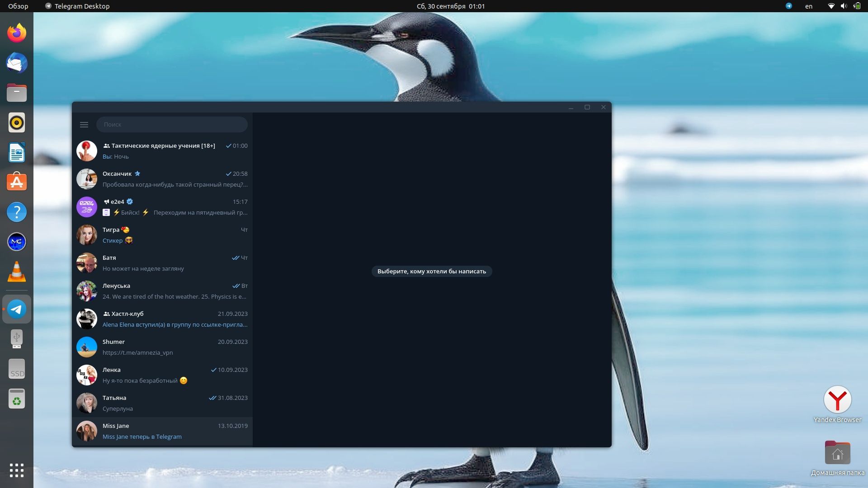Show applications grid in the dock

(x=17, y=470)
